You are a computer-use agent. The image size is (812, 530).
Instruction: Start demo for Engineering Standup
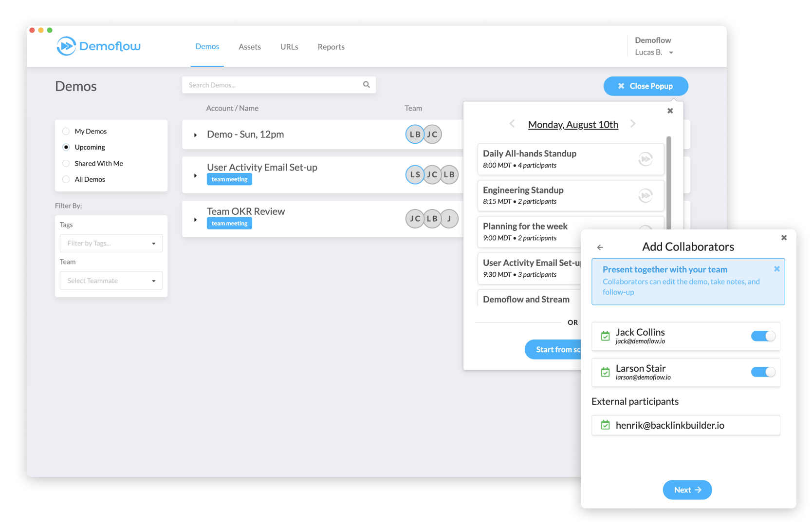(646, 195)
